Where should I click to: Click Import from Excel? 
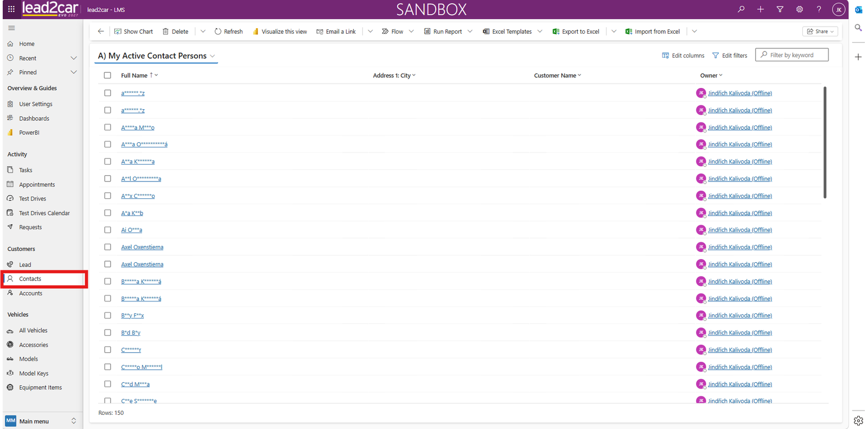[x=653, y=31]
